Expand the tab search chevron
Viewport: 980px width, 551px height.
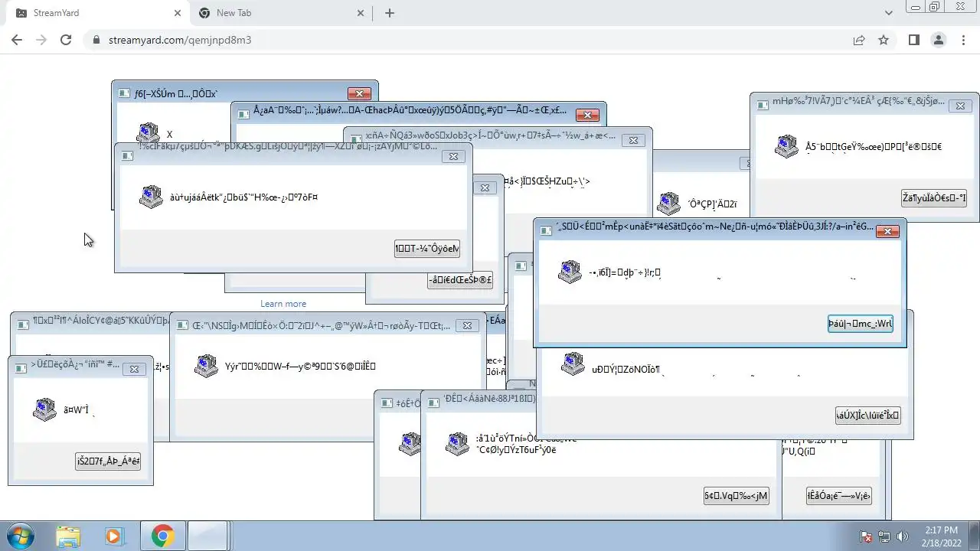889,13
